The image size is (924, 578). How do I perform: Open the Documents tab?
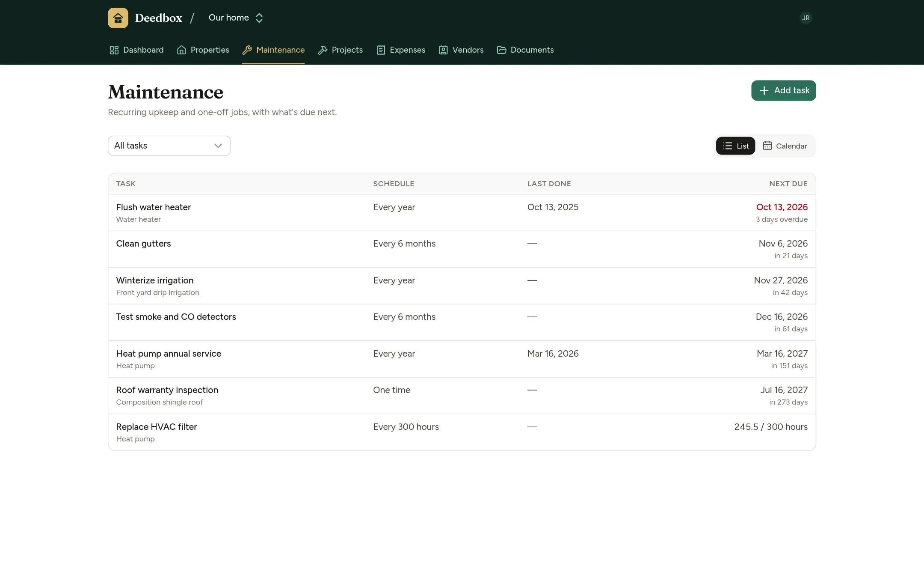[525, 50]
